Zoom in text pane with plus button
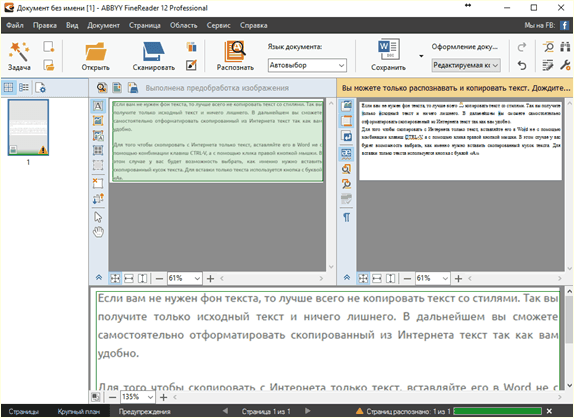574x418 pixels. pos(458,279)
